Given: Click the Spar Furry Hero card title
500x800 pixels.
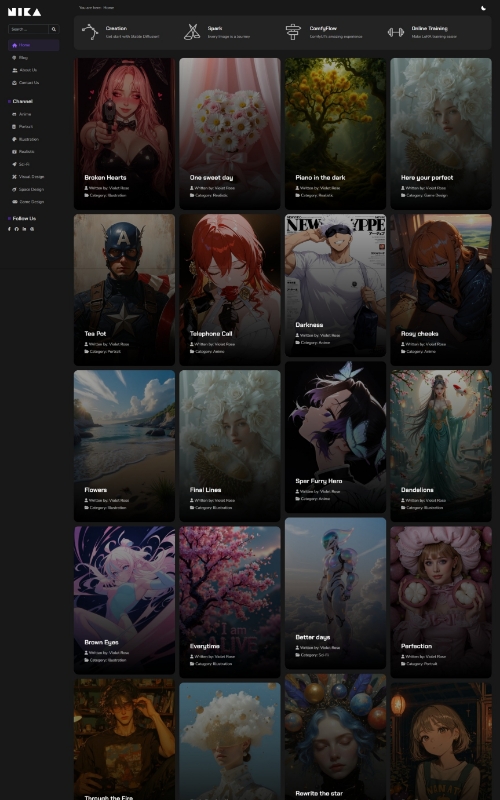Looking at the screenshot, I should click(x=319, y=481).
